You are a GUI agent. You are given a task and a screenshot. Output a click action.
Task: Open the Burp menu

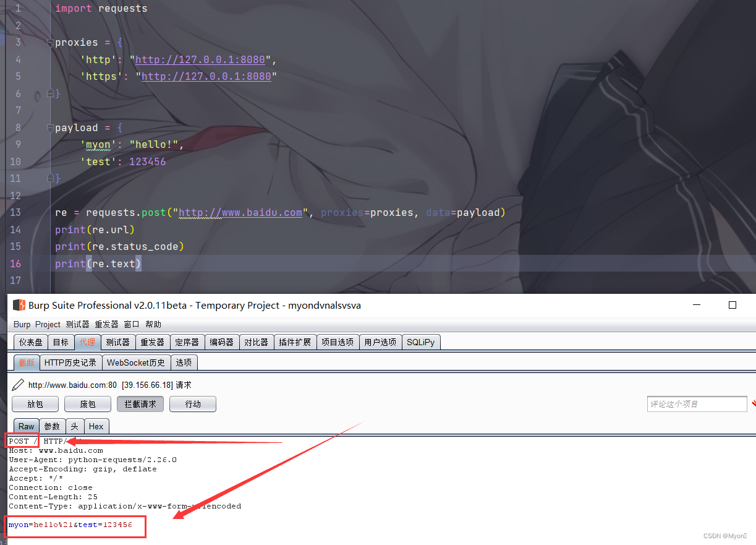(22, 324)
